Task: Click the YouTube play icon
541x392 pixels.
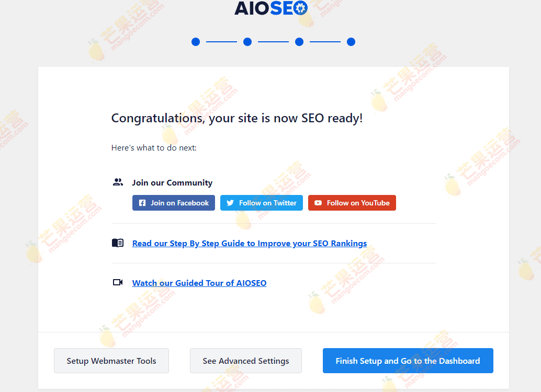Action: tap(319, 203)
